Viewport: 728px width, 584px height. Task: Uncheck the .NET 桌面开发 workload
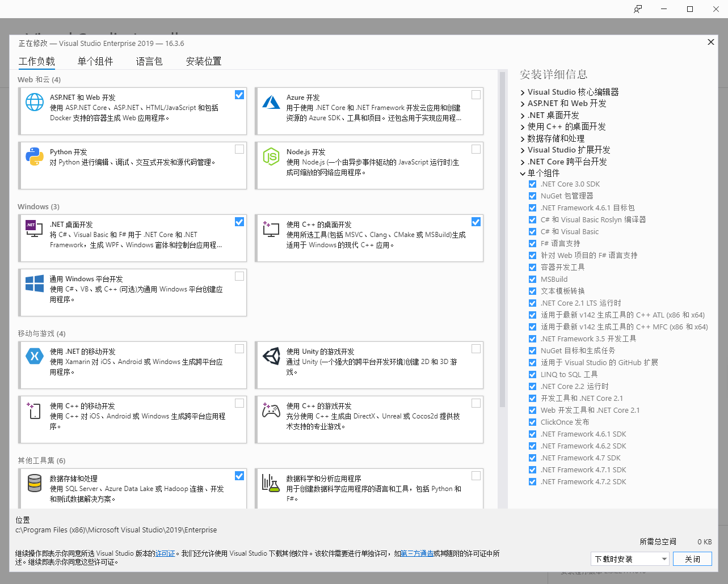(x=239, y=222)
